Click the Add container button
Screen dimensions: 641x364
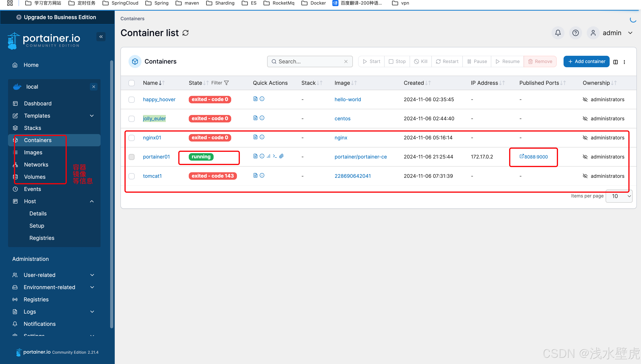tap(586, 61)
